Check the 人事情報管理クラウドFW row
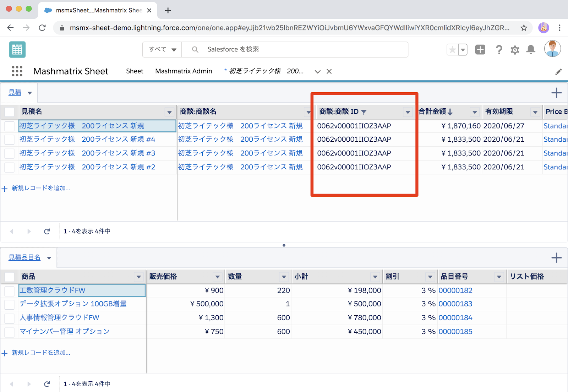Image resolution: width=568 pixels, height=392 pixels. coord(10,318)
